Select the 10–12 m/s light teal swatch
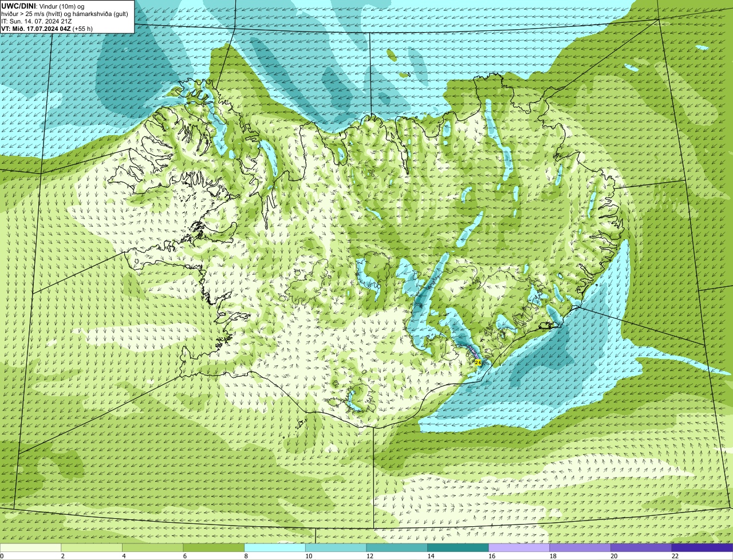This screenshot has height=560, width=733. (x=336, y=547)
